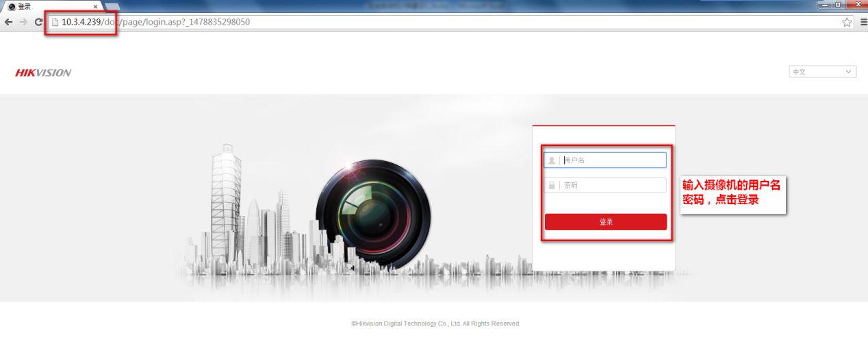Focus the 密码 password field
This screenshot has height=344, width=868.
pyautogui.click(x=605, y=185)
